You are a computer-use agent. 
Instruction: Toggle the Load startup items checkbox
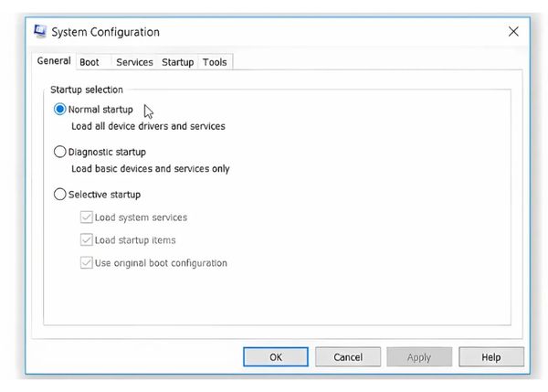point(87,240)
